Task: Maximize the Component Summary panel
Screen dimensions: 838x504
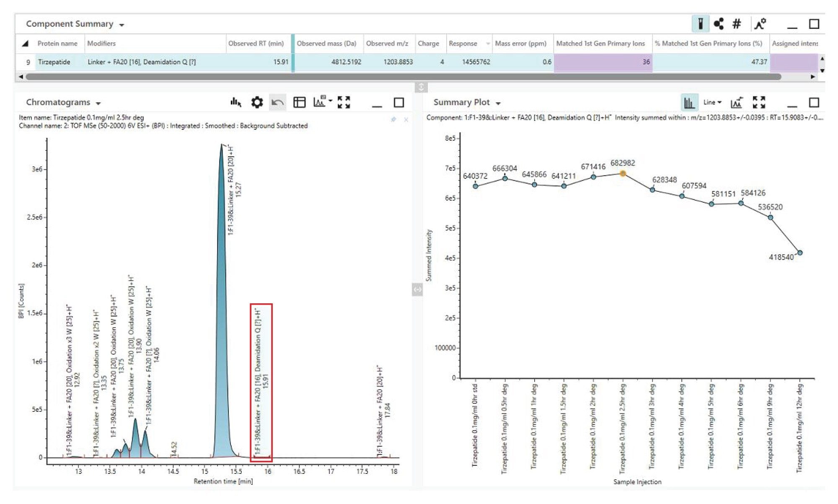Action: point(814,24)
